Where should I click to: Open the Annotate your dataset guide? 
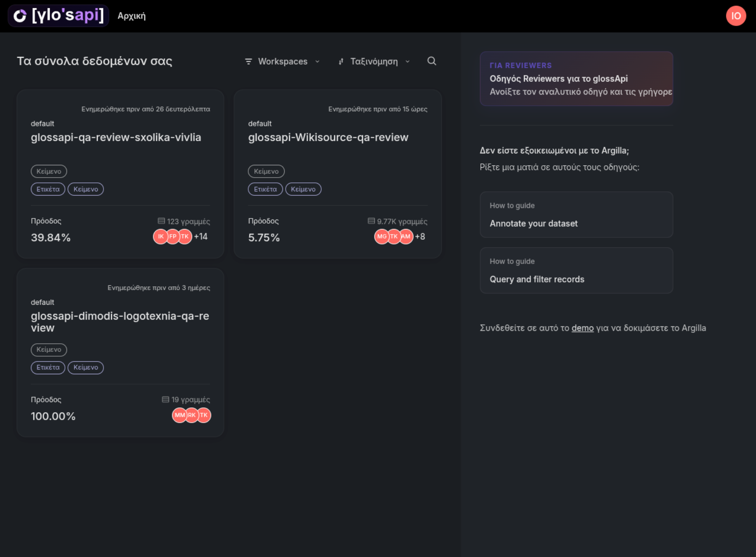(x=576, y=215)
